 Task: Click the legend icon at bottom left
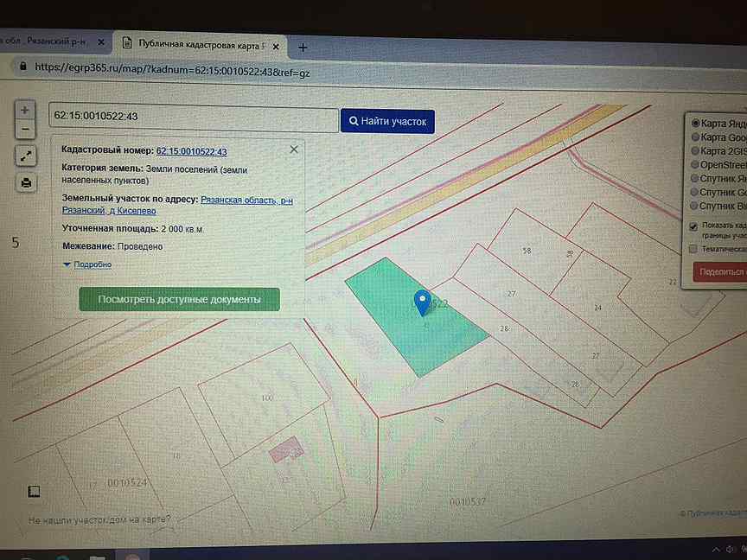[34, 492]
